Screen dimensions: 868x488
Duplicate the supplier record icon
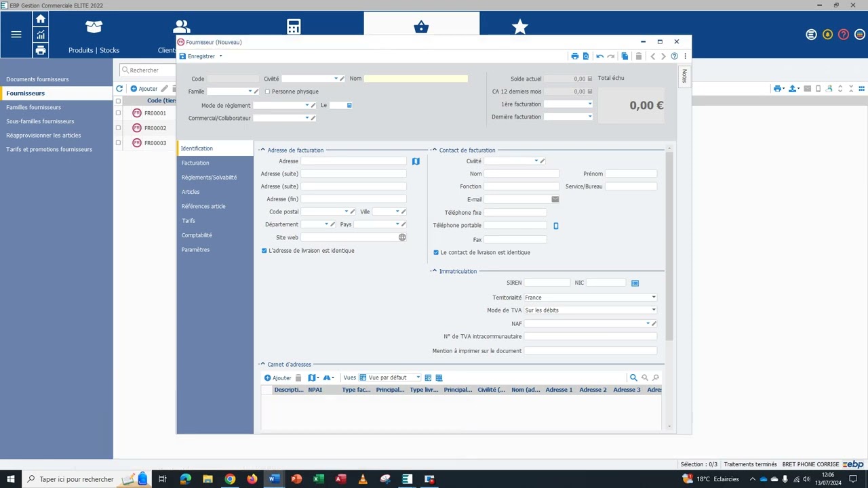pos(625,56)
